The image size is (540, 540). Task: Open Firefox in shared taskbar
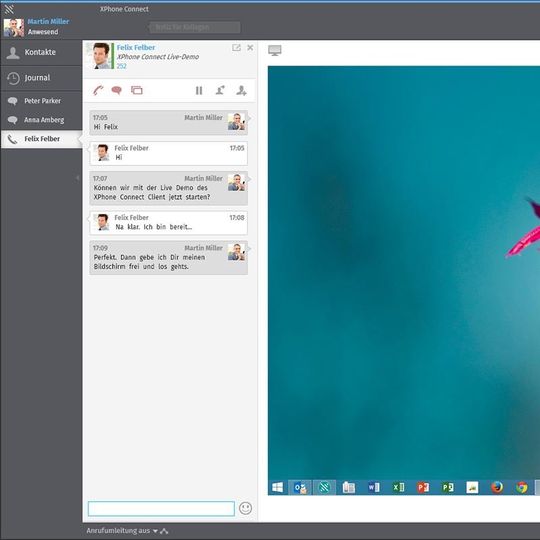click(497, 487)
